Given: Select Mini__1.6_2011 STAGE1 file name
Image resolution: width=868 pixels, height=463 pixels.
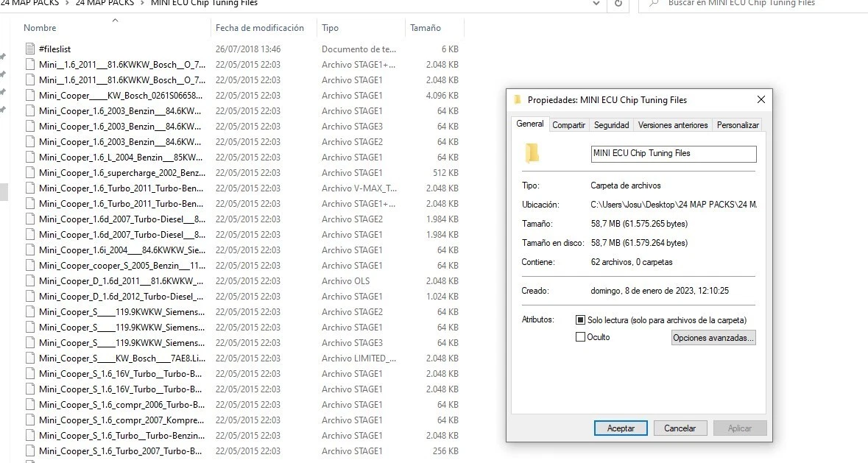Looking at the screenshot, I should (x=121, y=79).
